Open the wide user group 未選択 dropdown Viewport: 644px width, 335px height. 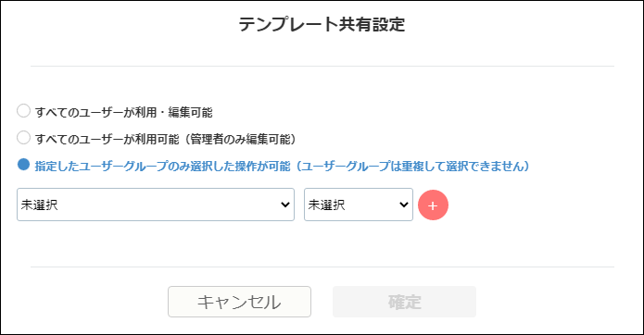tap(156, 205)
